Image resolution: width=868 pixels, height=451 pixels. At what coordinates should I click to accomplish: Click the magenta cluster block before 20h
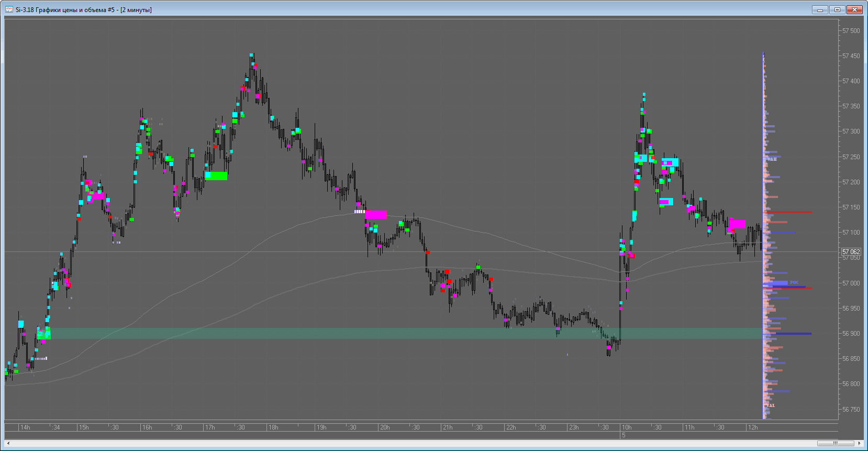tap(376, 215)
